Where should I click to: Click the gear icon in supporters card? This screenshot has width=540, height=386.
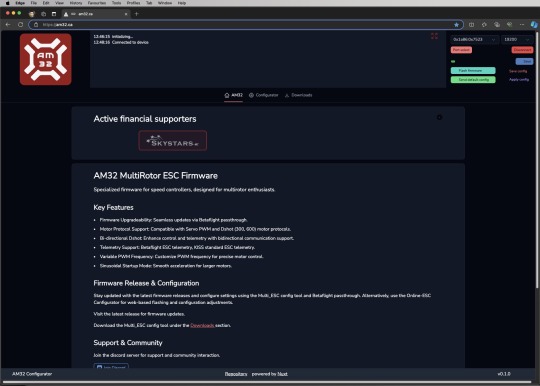coord(439,117)
